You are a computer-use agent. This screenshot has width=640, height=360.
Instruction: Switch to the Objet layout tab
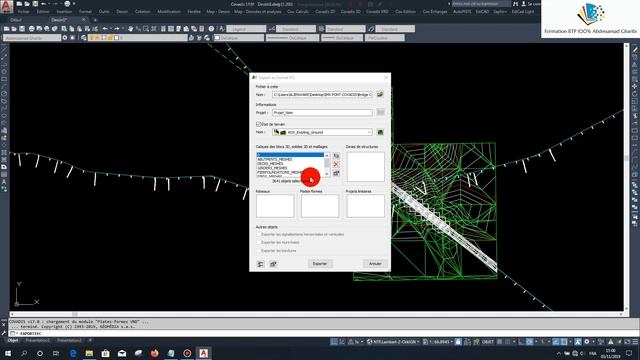(13, 340)
